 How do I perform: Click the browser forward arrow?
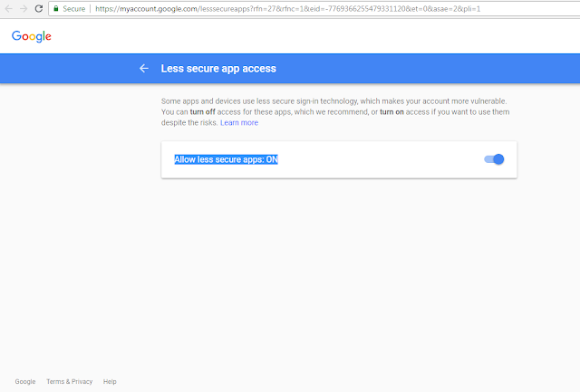tap(24, 8)
